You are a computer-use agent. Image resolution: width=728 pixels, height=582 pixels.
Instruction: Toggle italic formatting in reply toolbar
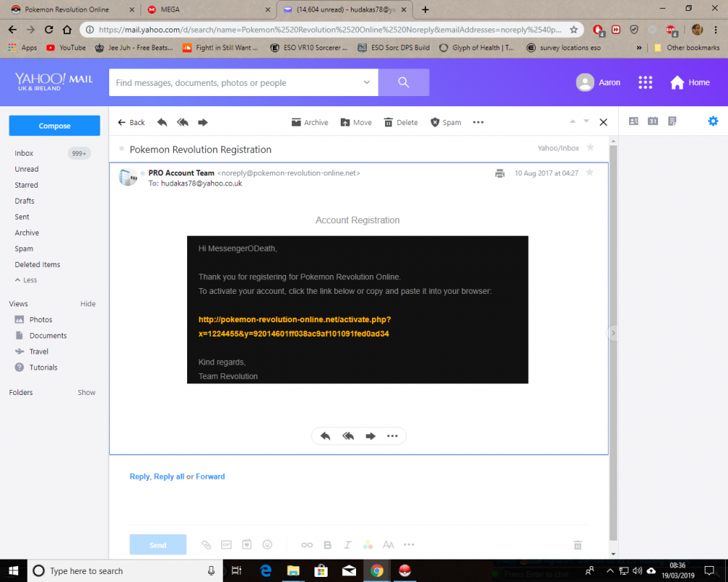coord(347,544)
